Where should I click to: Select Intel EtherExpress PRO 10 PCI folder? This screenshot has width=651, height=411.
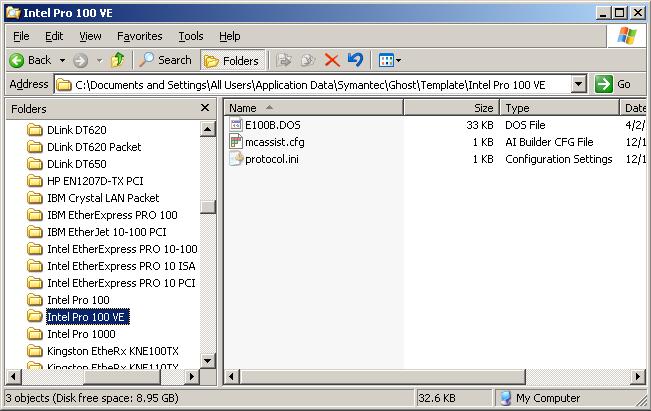[121, 283]
